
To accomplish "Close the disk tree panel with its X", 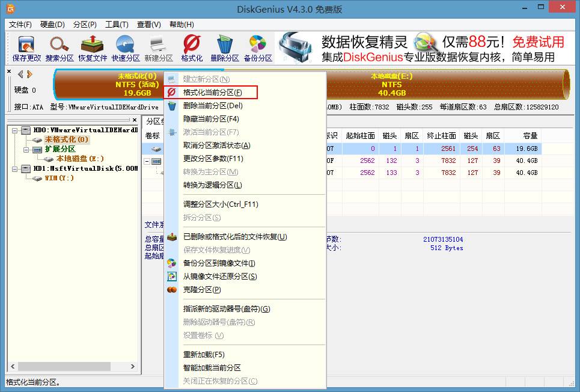I will pos(134,120).
